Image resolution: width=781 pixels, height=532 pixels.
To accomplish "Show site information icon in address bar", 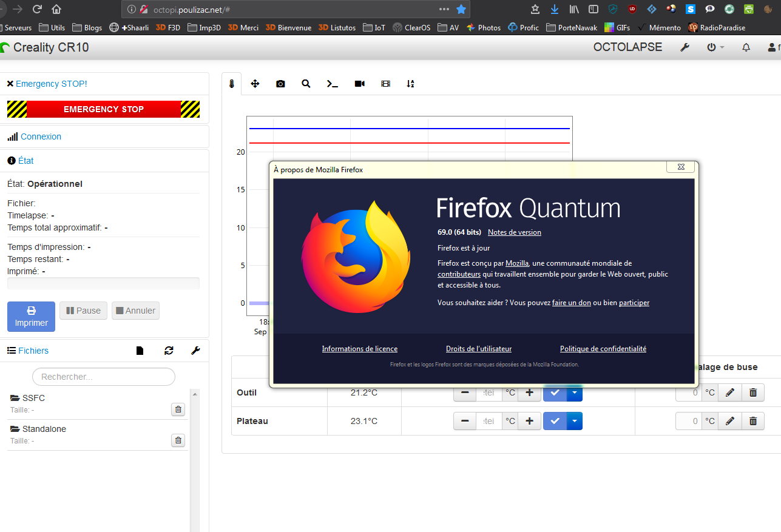I will 132,9.
